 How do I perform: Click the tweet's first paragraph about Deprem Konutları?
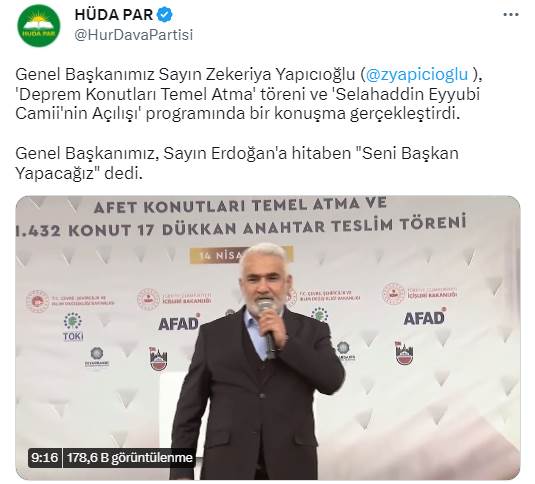click(x=249, y=94)
